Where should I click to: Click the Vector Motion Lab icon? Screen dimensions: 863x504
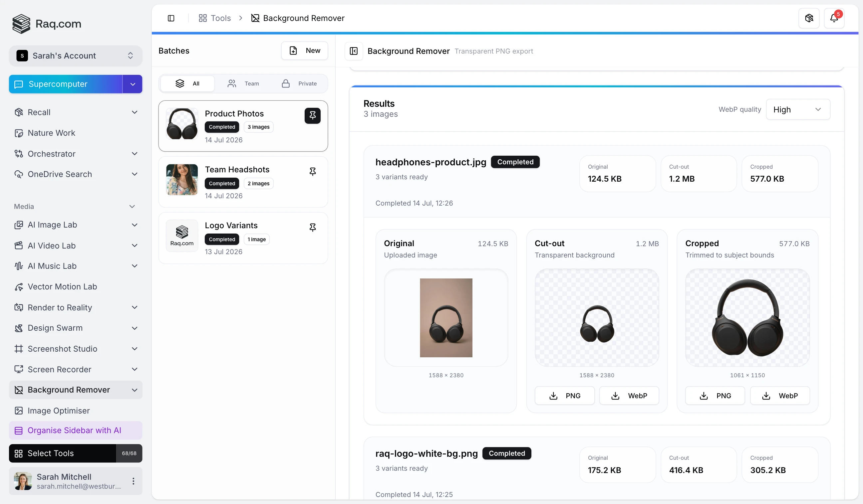point(19,287)
